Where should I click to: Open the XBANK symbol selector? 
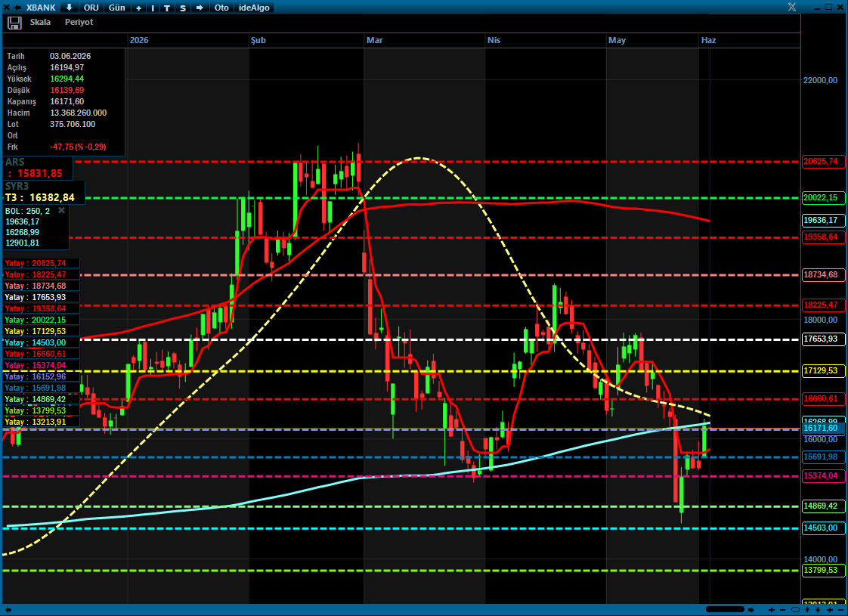pyautogui.click(x=41, y=8)
